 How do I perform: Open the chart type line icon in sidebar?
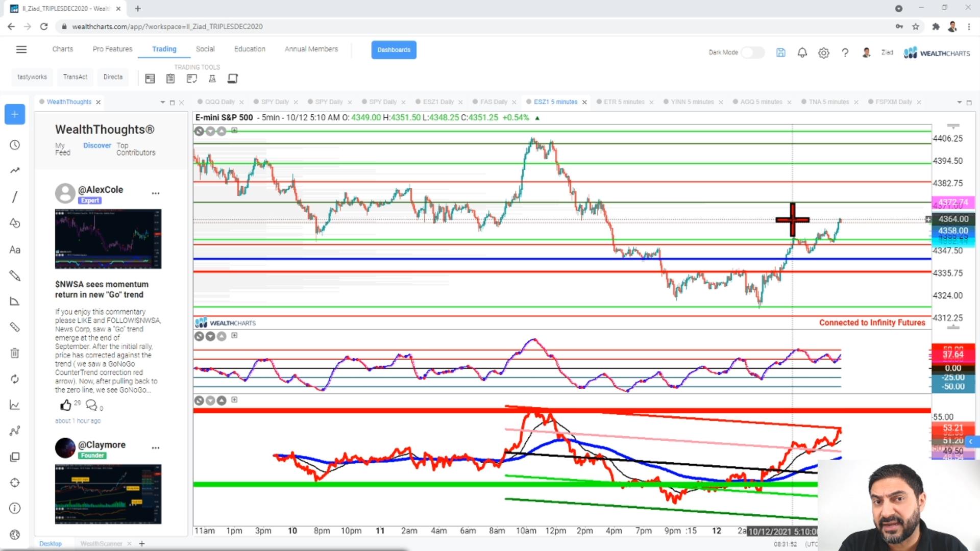tap(15, 405)
